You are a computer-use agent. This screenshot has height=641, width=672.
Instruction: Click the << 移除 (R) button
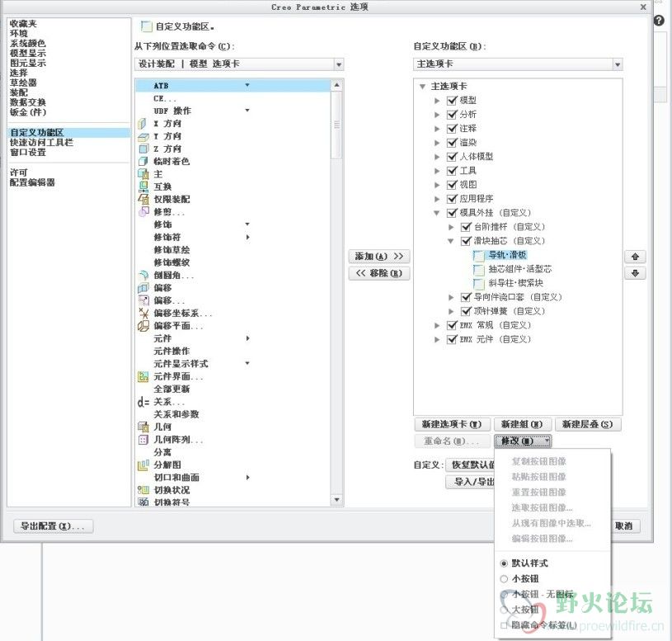[379, 273]
